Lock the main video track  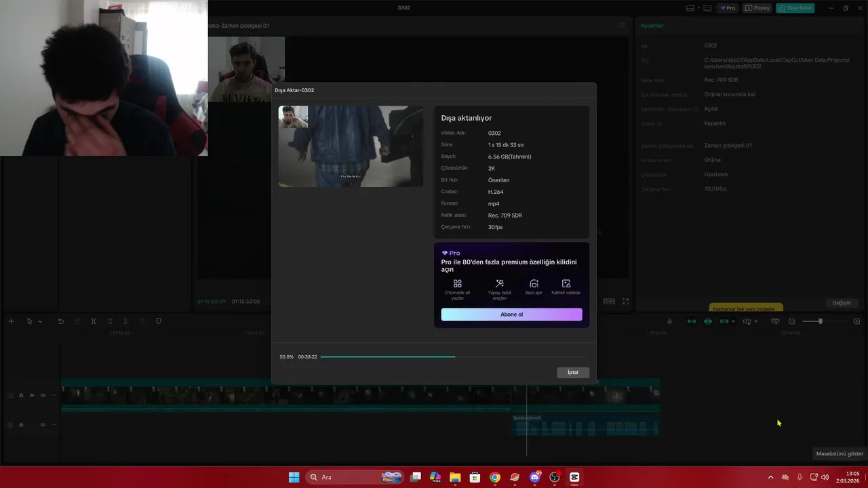[x=21, y=395]
